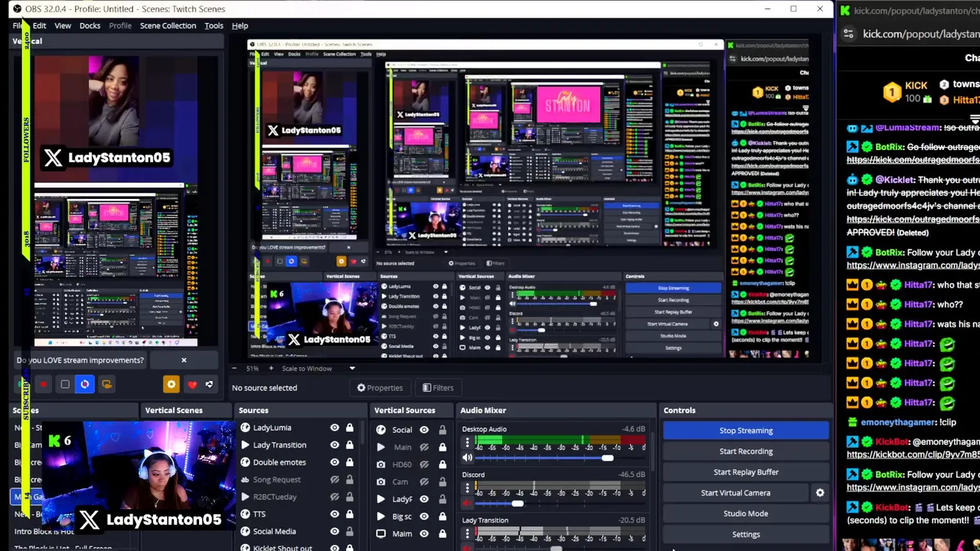Close the stream improvements prompt
The height and width of the screenshot is (551, 980).
(184, 360)
